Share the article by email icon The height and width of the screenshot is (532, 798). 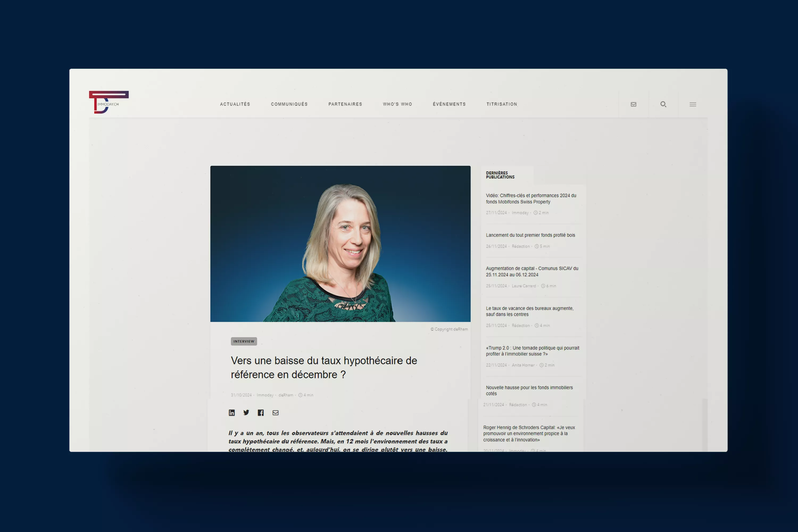[276, 413]
